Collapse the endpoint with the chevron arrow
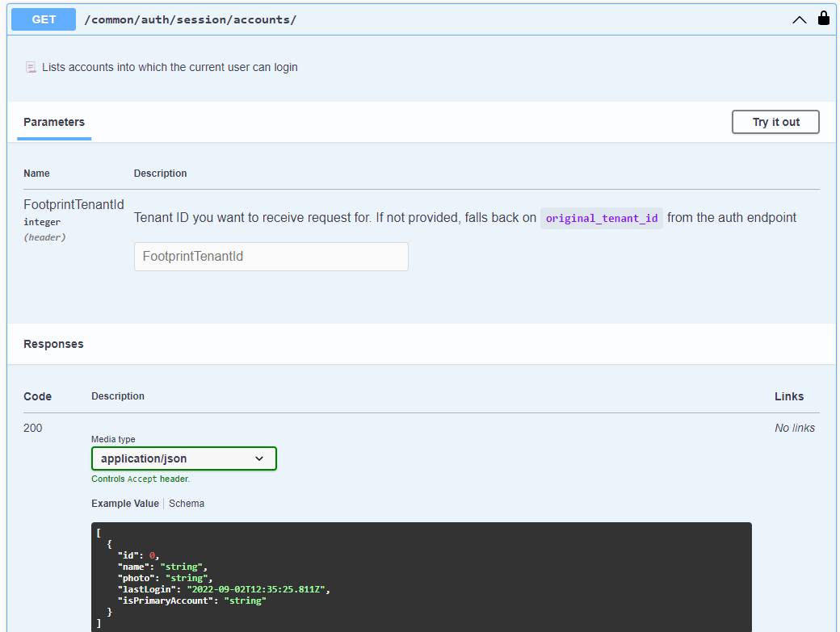Image resolution: width=840 pixels, height=632 pixels. click(799, 20)
